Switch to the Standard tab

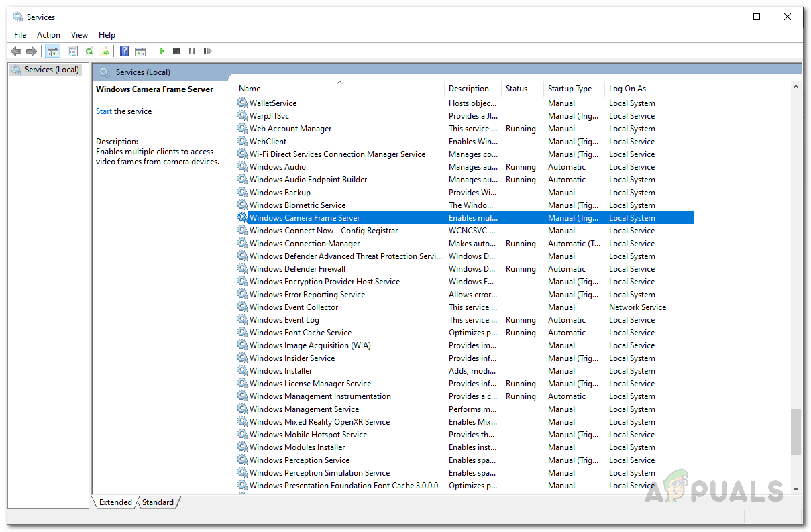click(x=158, y=502)
